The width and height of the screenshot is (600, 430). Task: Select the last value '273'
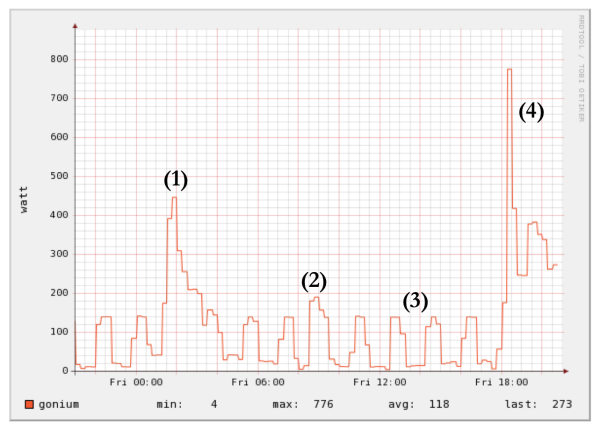pos(562,404)
